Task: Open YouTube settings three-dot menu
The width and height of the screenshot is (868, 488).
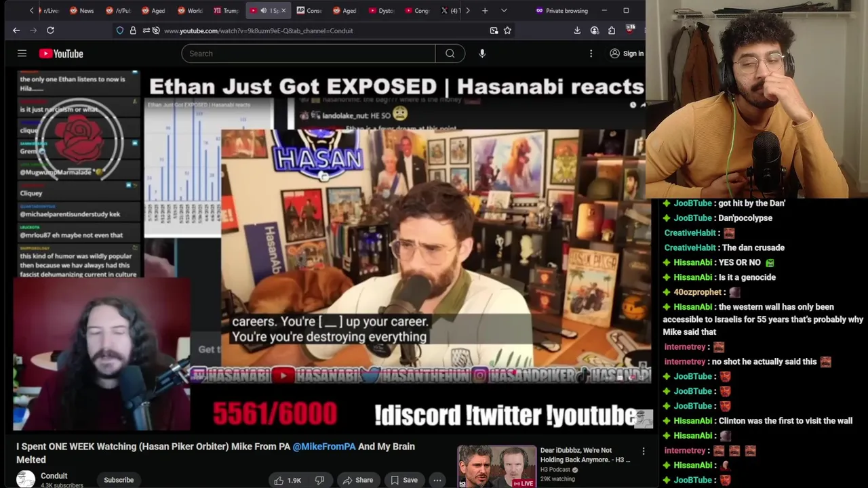Action: (x=591, y=54)
